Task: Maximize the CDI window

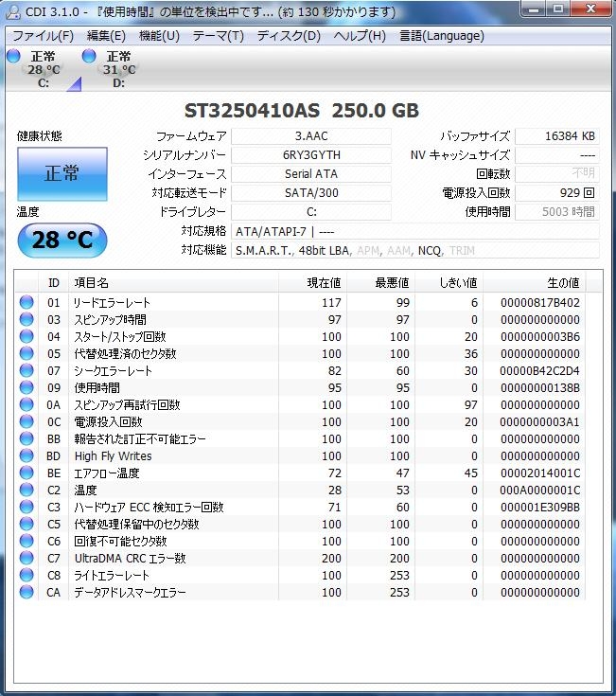Action: coord(559,9)
